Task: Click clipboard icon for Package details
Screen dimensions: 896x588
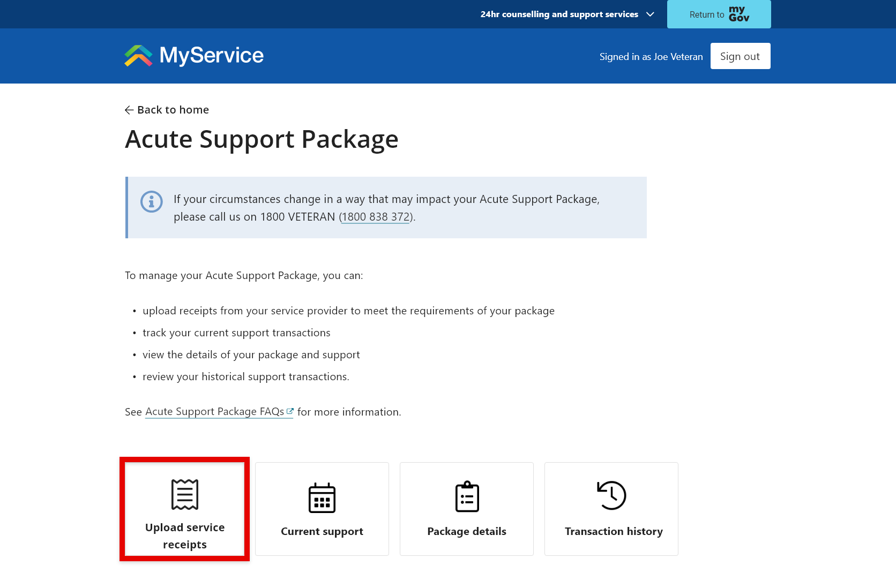Action: coord(467,496)
